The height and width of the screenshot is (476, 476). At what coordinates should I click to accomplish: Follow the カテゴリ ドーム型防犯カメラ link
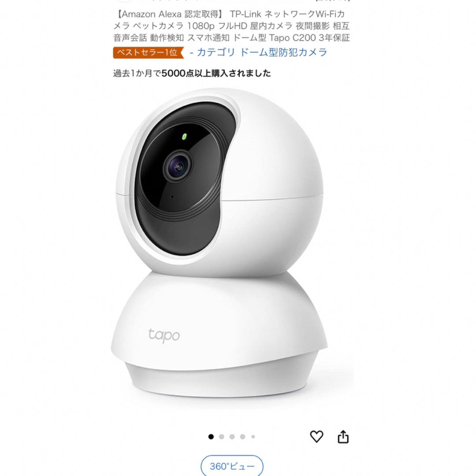click(x=258, y=52)
